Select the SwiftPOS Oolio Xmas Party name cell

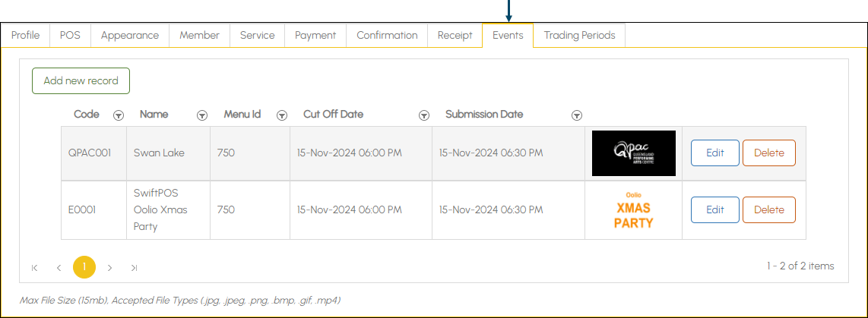click(168, 210)
